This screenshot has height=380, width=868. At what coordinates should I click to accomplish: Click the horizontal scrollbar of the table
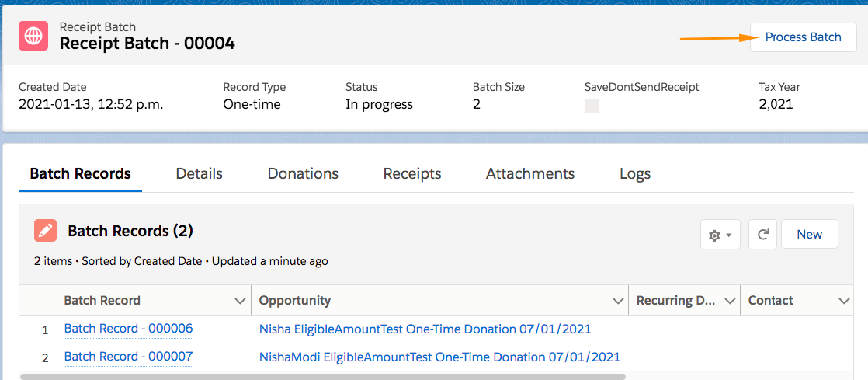(x=323, y=377)
